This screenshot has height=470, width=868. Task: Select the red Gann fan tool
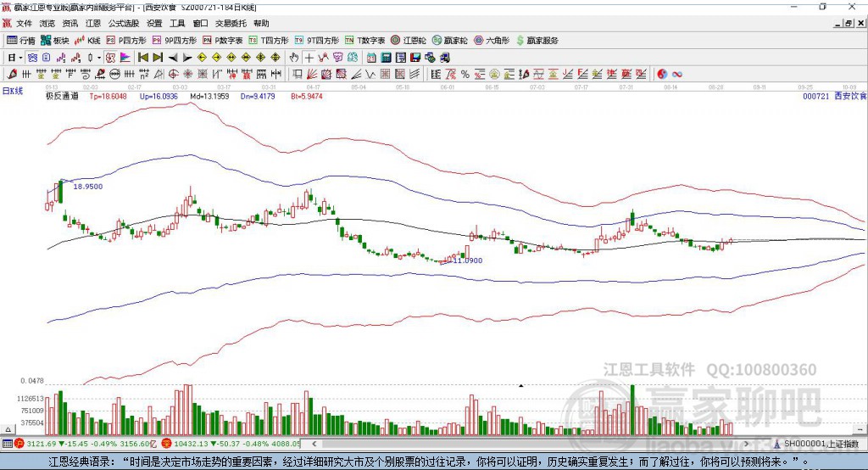point(312,74)
